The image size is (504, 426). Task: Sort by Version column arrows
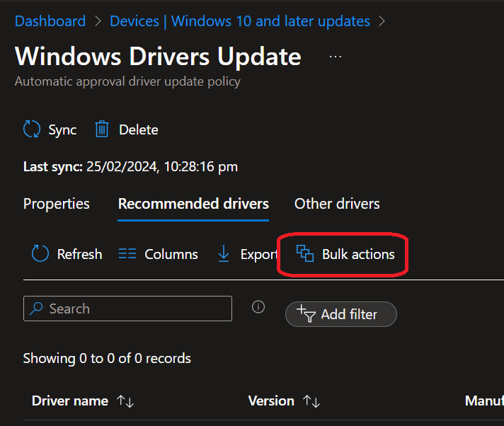[311, 401]
